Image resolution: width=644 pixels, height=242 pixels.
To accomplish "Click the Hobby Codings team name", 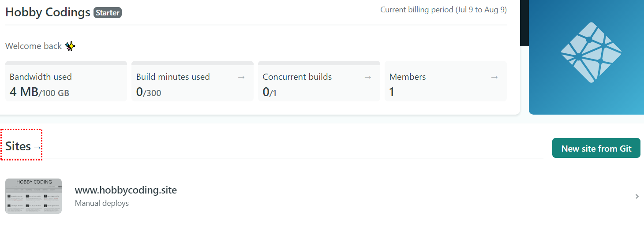I will click(x=48, y=12).
